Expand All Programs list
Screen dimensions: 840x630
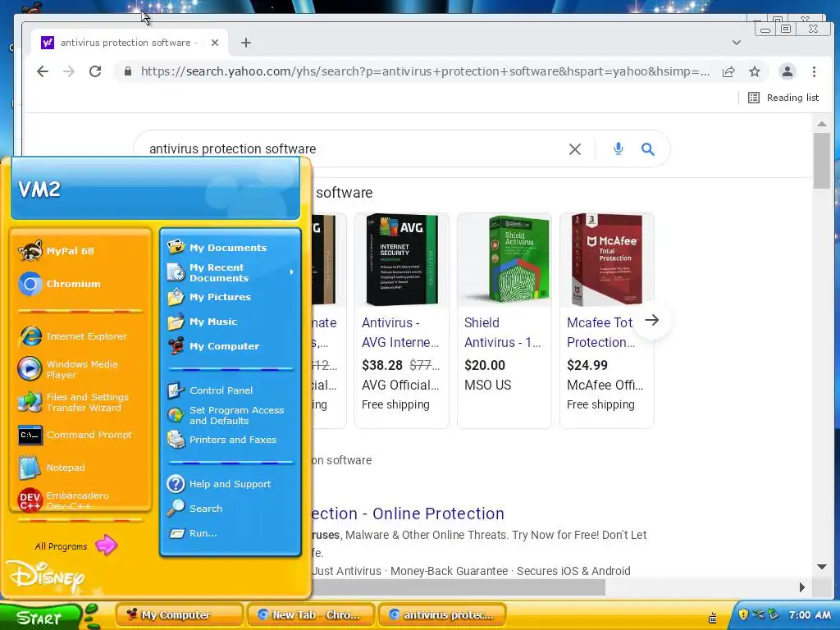coord(75,546)
